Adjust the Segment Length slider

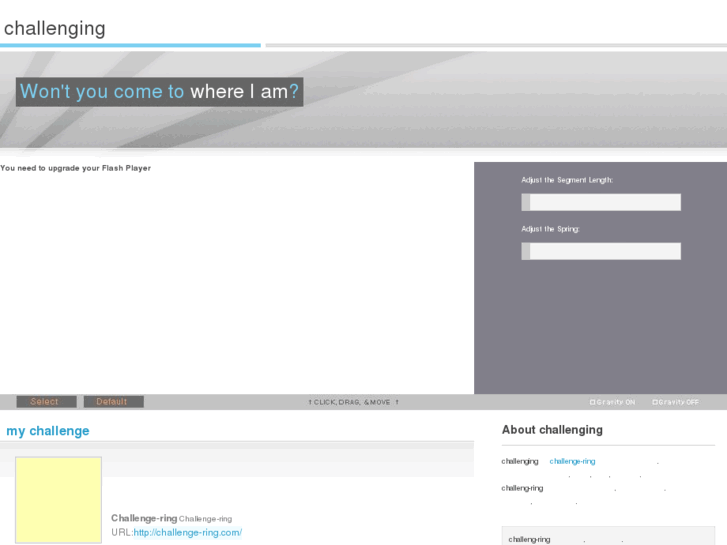point(601,202)
